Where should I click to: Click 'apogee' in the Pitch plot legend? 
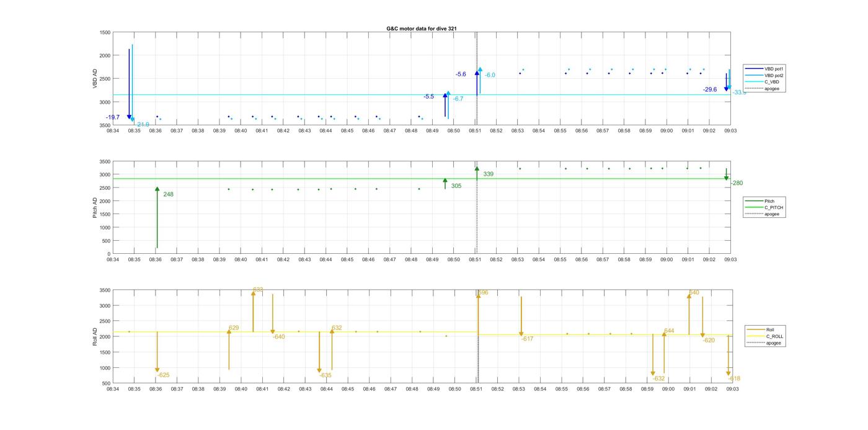[x=763, y=214]
